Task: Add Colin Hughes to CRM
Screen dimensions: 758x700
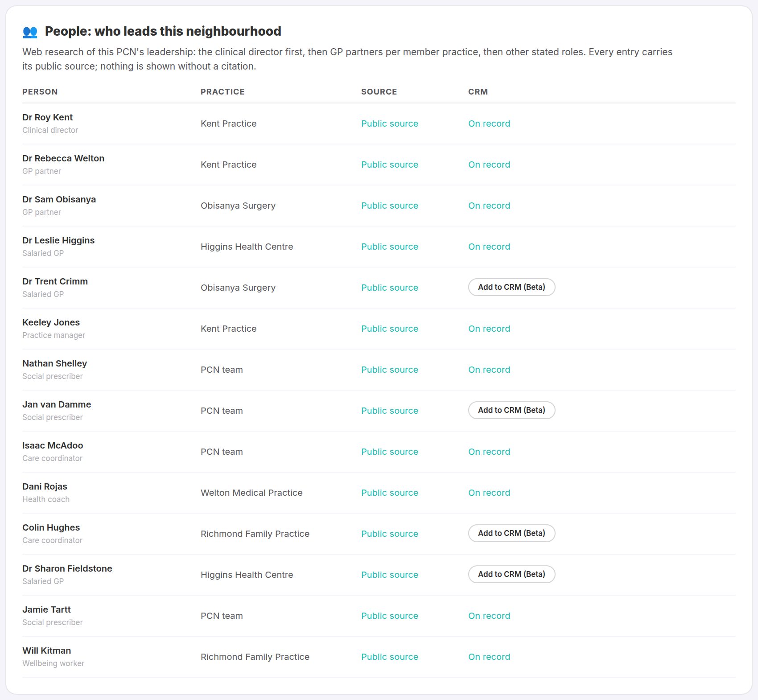Action: 511,533
